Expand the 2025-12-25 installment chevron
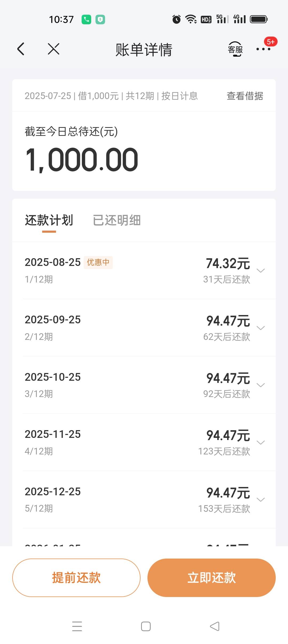Image resolution: width=288 pixels, height=644 pixels. (261, 500)
